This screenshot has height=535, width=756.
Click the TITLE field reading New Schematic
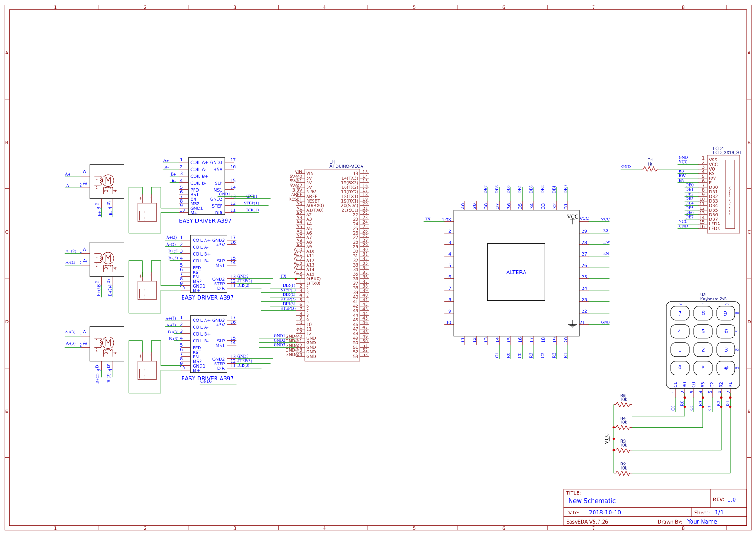coord(591,501)
